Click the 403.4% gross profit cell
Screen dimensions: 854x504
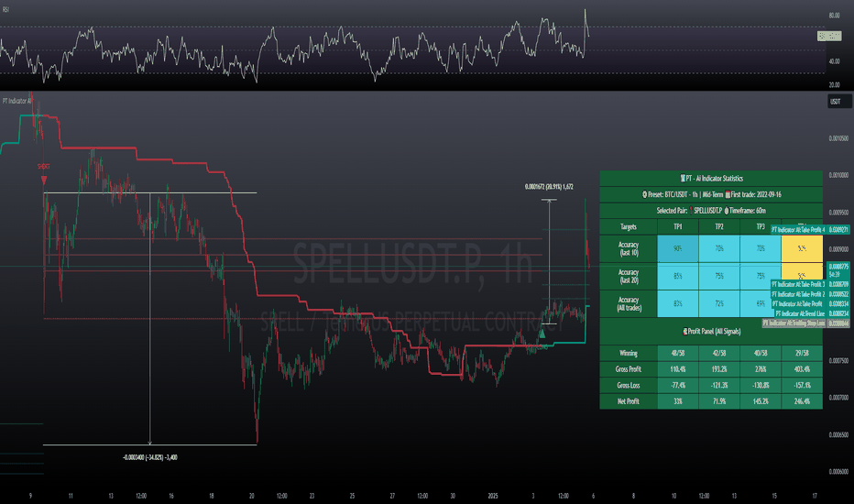tap(802, 369)
